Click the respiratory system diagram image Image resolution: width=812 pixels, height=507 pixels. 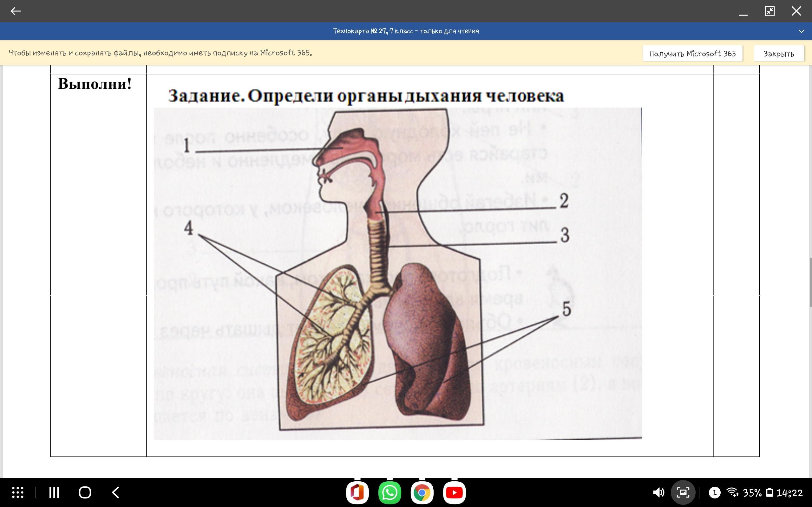398,273
